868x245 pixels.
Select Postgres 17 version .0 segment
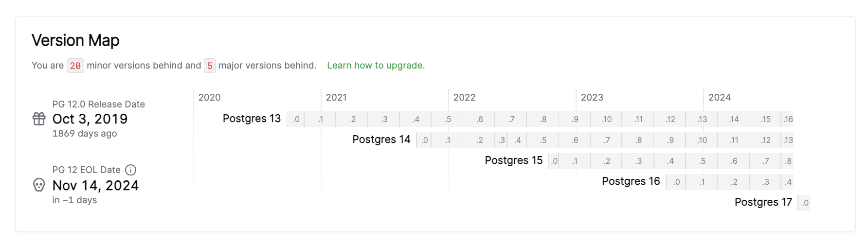click(805, 203)
